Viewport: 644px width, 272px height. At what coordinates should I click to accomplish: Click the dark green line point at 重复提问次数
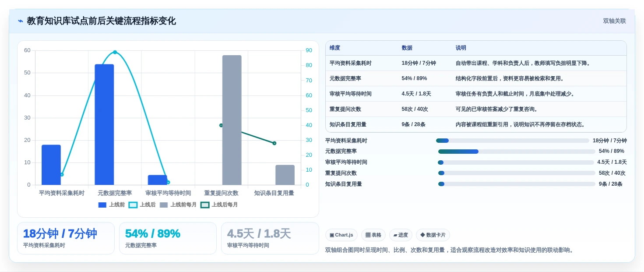point(221,125)
